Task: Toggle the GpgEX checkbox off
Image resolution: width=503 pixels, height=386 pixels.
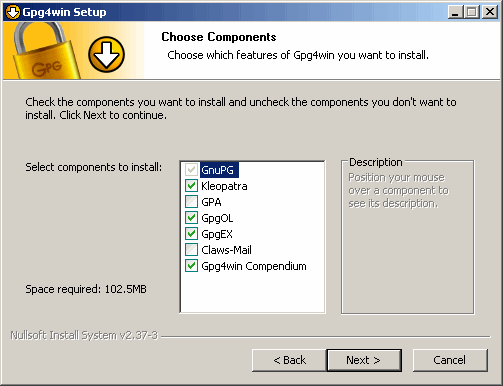Action: (191, 234)
